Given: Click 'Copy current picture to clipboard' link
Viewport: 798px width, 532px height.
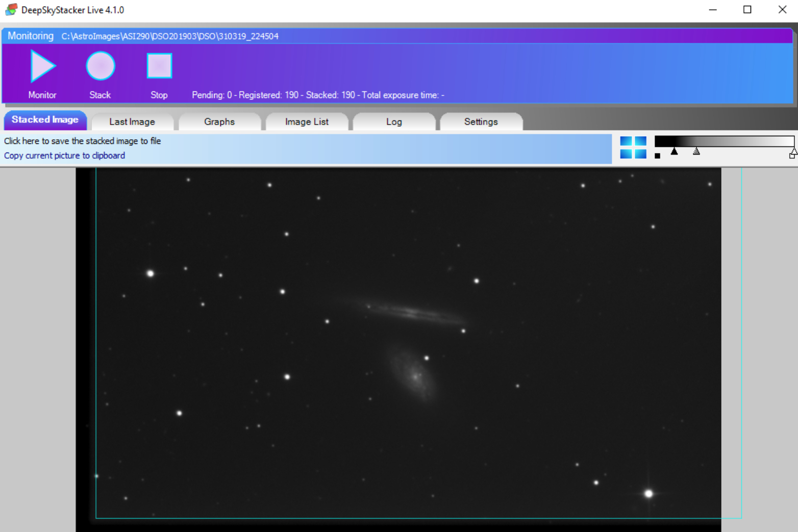Looking at the screenshot, I should pos(65,156).
